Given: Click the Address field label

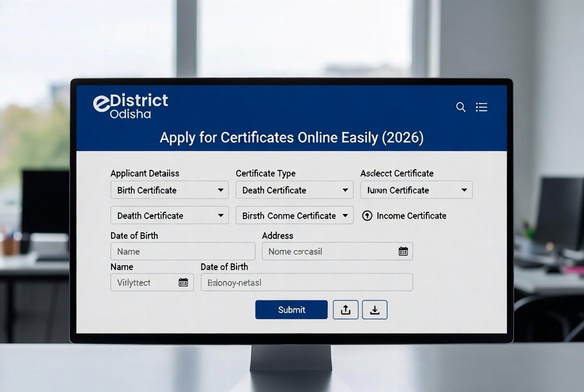Looking at the screenshot, I should (x=277, y=235).
